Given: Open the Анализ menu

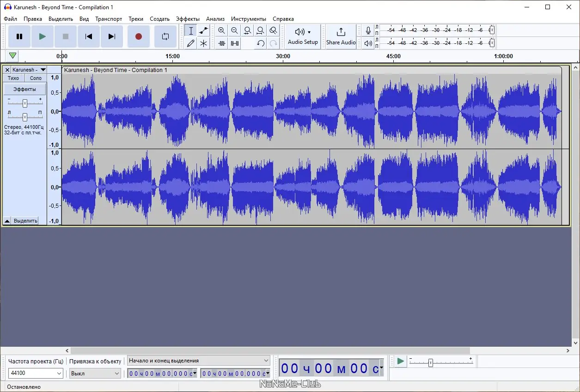Looking at the screenshot, I should pyautogui.click(x=215, y=19).
